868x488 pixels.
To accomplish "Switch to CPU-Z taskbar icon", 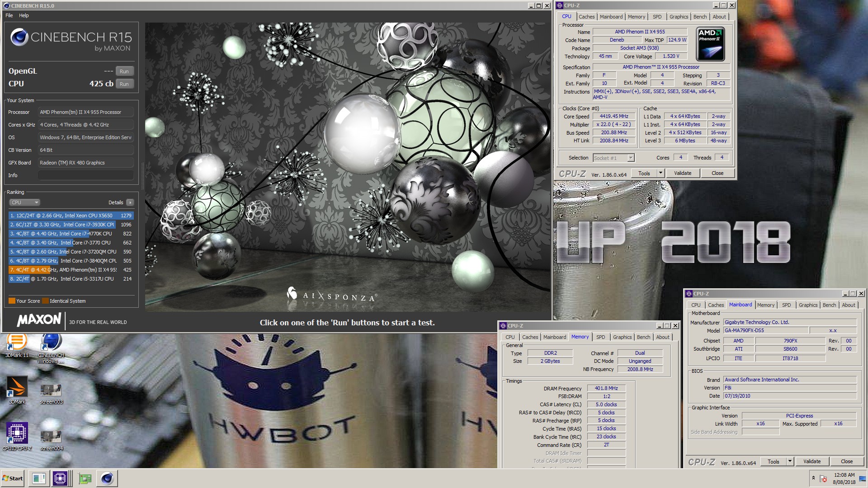I will pyautogui.click(x=60, y=478).
